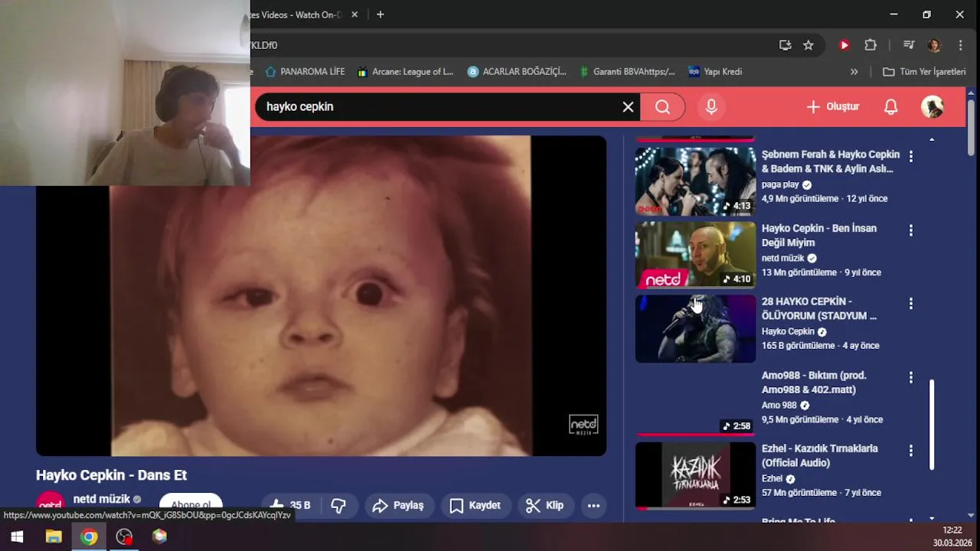980x551 pixels.
Task: Play the Kazıdık Tırnaklarla thumbnail
Action: [x=695, y=475]
